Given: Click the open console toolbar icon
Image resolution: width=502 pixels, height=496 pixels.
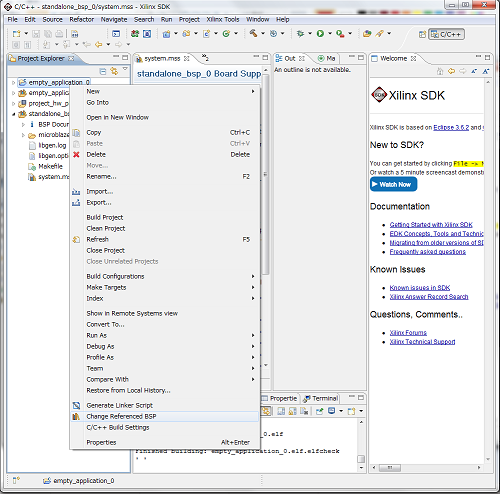Looking at the screenshot, I should coord(116,34).
